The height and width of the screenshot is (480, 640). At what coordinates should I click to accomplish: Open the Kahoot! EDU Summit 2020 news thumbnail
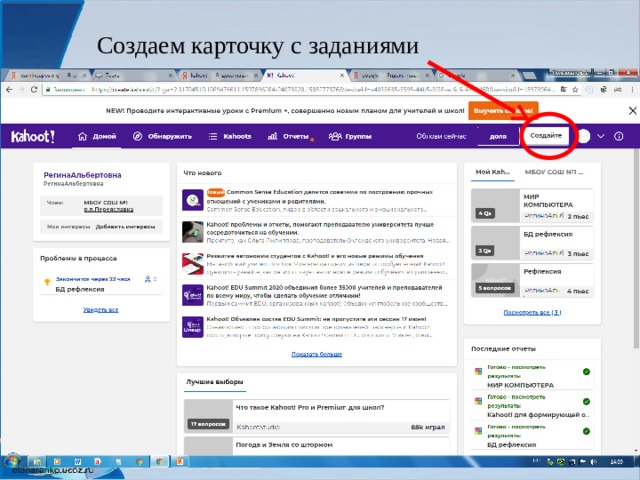click(193, 295)
